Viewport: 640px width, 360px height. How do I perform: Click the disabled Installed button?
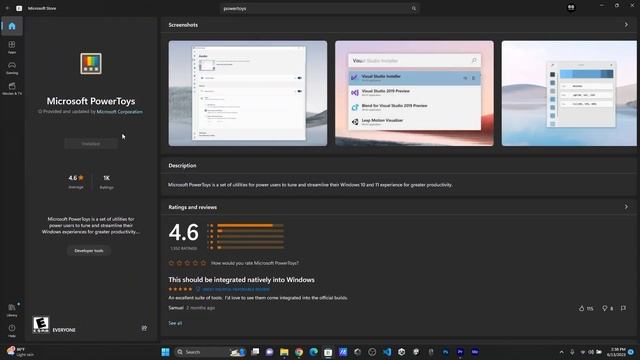(x=91, y=144)
